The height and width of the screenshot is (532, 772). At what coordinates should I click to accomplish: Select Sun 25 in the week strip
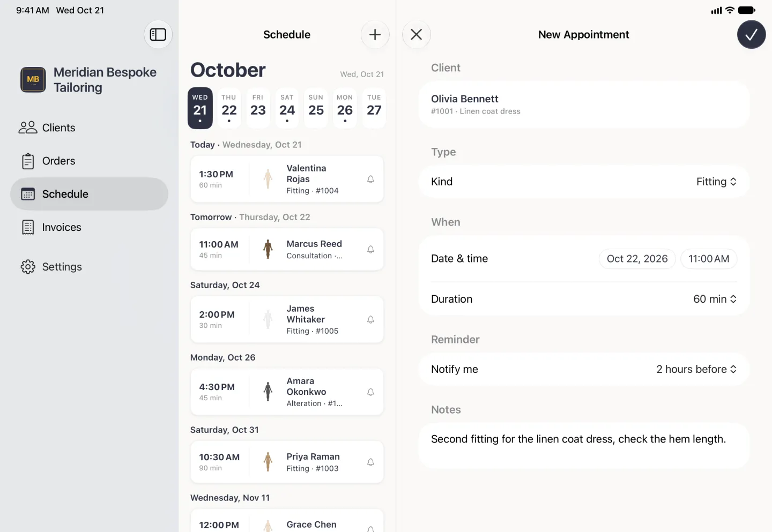coord(316,108)
